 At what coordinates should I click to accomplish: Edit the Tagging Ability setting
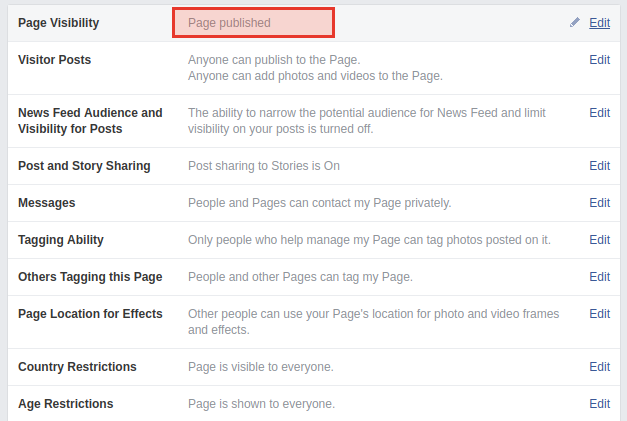(599, 240)
